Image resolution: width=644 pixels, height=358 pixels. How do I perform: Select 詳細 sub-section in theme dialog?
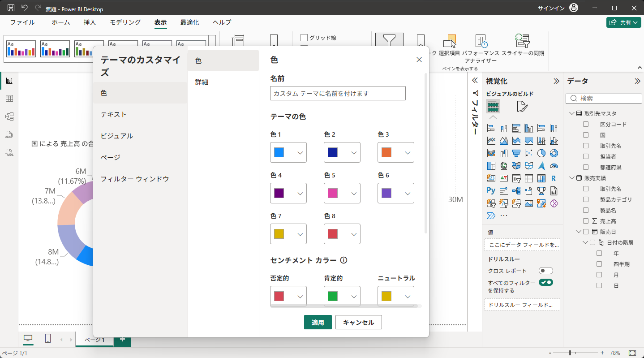pyautogui.click(x=223, y=82)
